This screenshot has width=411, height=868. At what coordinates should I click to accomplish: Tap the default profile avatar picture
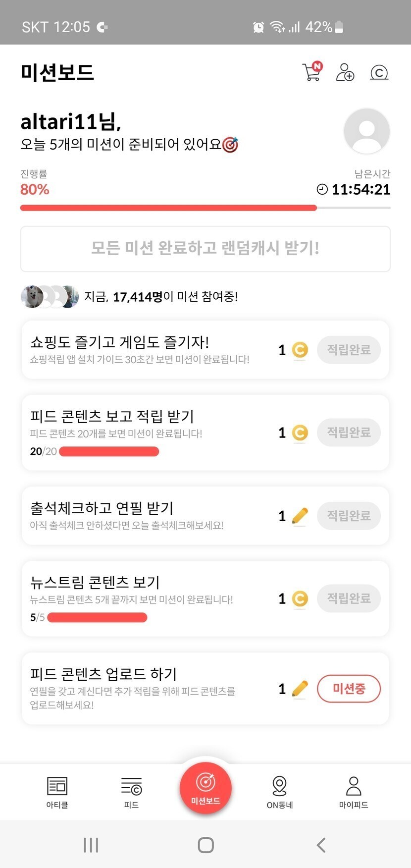366,131
